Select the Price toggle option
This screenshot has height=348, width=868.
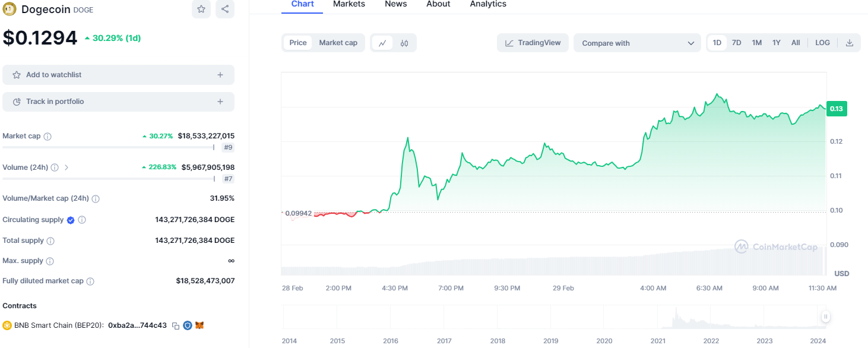click(x=298, y=43)
